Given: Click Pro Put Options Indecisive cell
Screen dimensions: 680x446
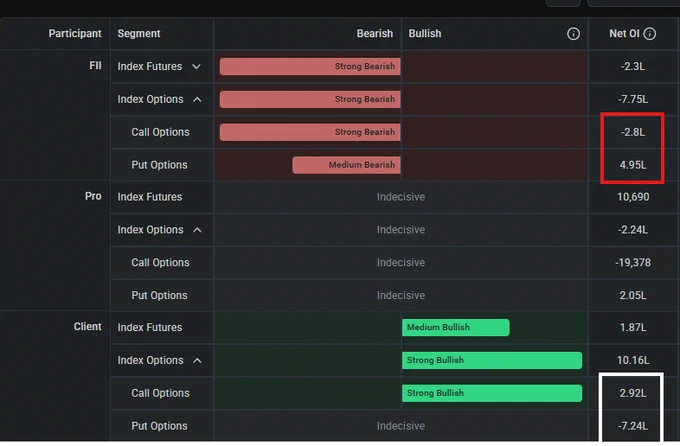Looking at the screenshot, I should pos(401,295).
